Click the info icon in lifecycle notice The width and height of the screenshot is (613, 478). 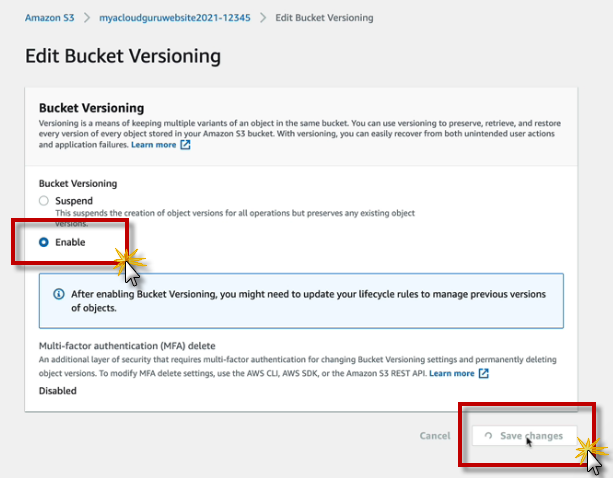click(x=56, y=295)
